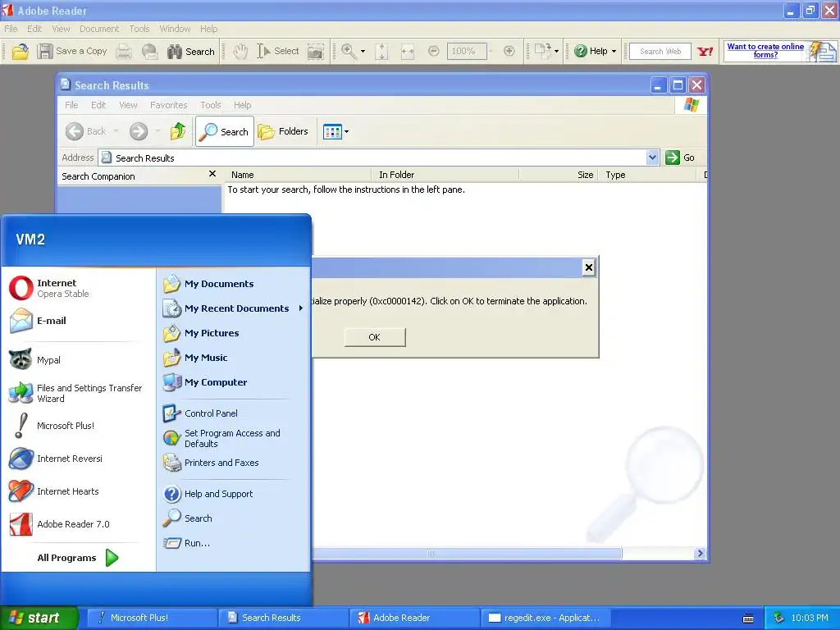Choose the Select tool in Adobe Reader
Image resolution: width=840 pixels, height=630 pixels.
pos(277,52)
